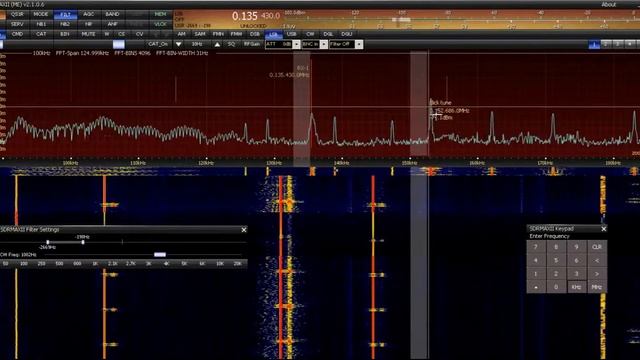
Task: Toggle the ANF notch filter
Action: [112, 24]
